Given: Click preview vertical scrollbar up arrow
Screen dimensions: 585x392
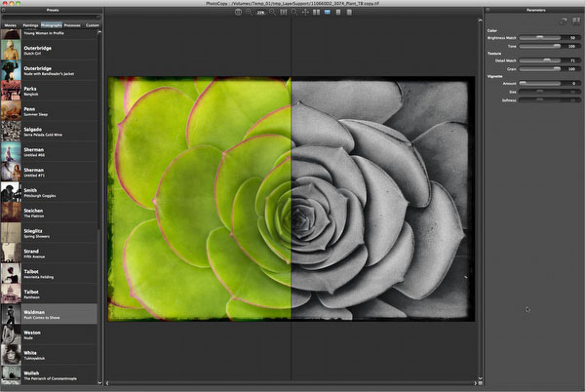Looking at the screenshot, I should tap(480, 20).
